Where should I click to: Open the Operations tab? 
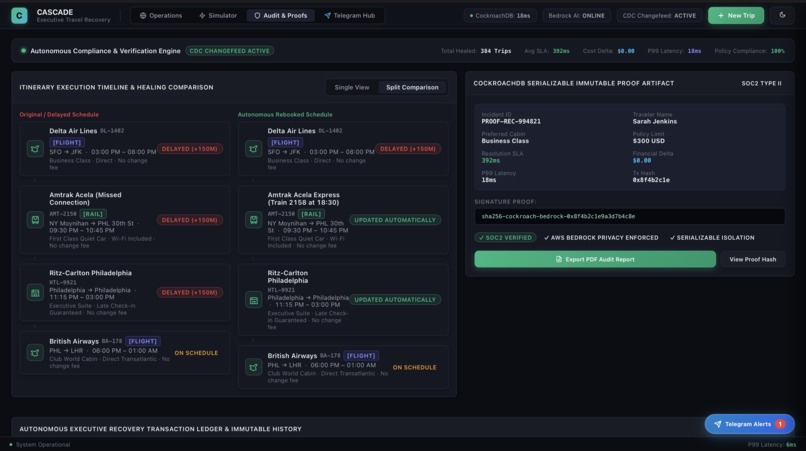point(161,15)
